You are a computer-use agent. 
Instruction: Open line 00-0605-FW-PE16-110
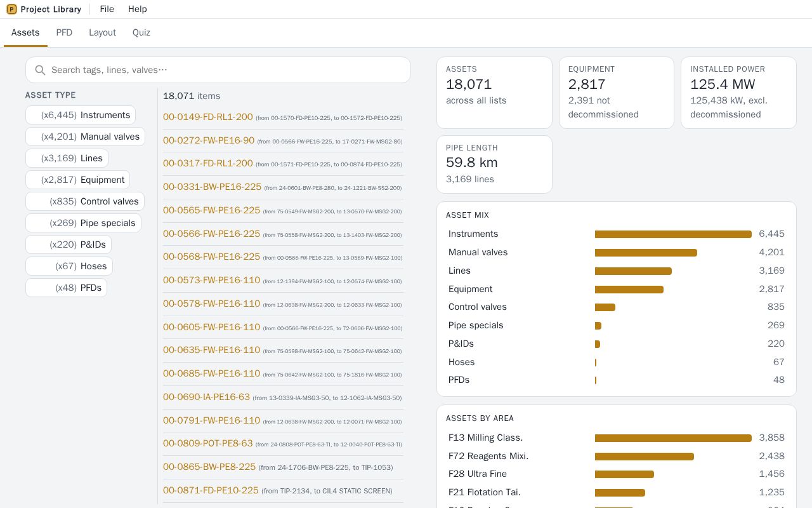coord(212,327)
